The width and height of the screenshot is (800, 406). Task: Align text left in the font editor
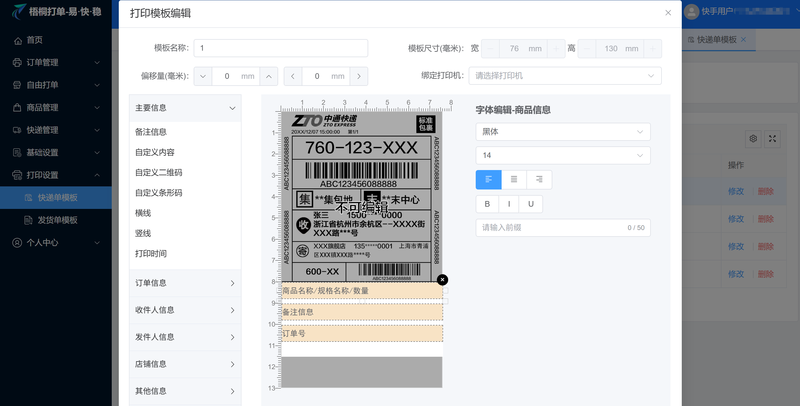(x=488, y=180)
